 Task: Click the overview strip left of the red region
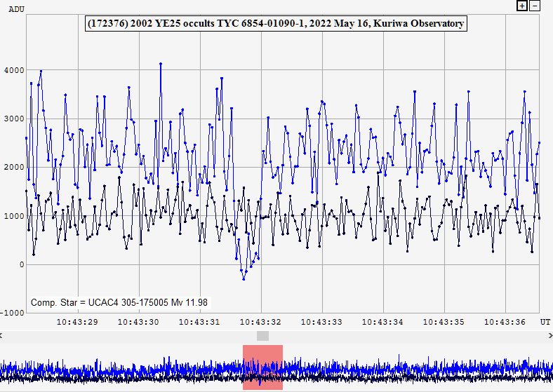[x=119, y=367]
